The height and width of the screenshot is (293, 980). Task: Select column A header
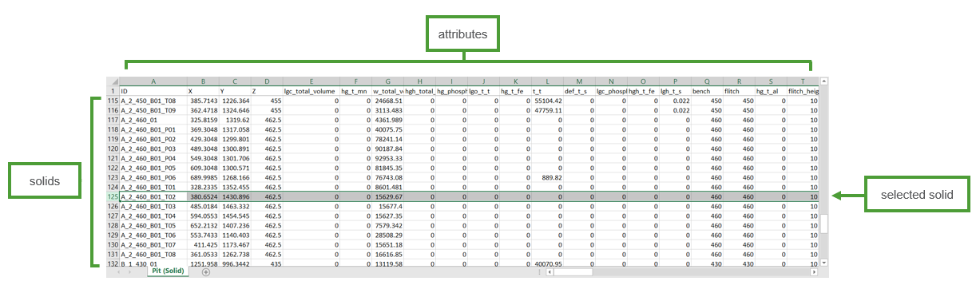[x=153, y=81]
